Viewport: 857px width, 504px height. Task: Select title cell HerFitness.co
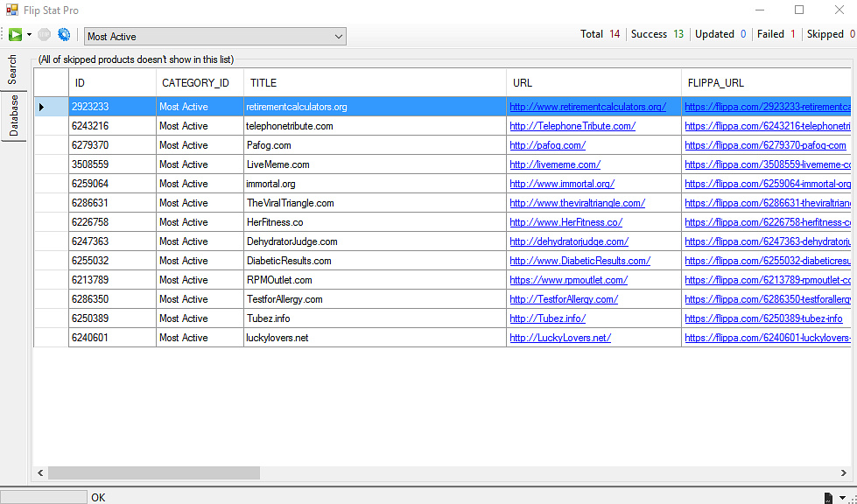[375, 222]
